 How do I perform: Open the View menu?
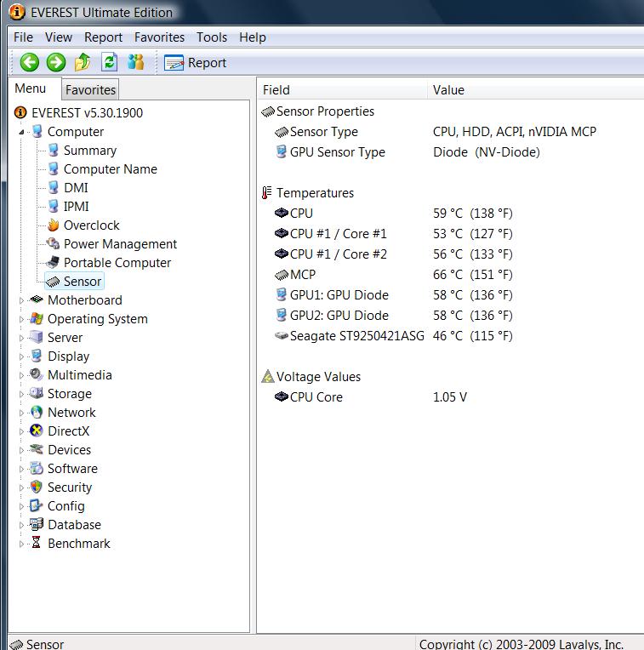click(59, 37)
